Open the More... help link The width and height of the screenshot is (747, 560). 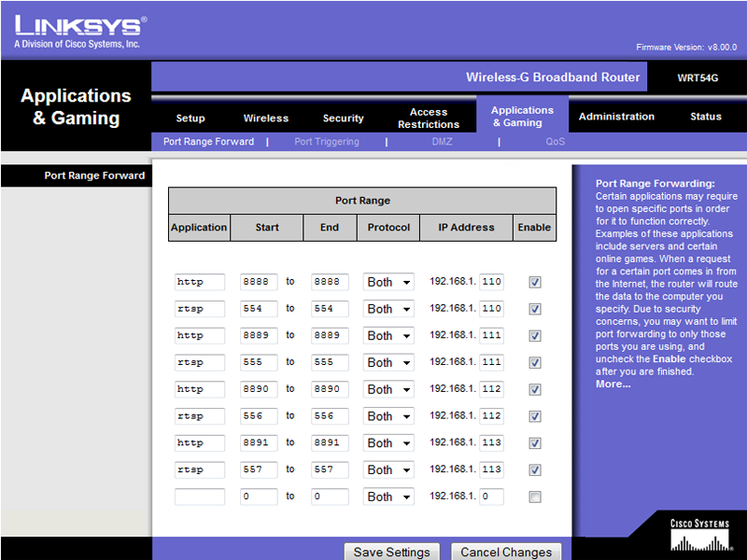pos(613,385)
